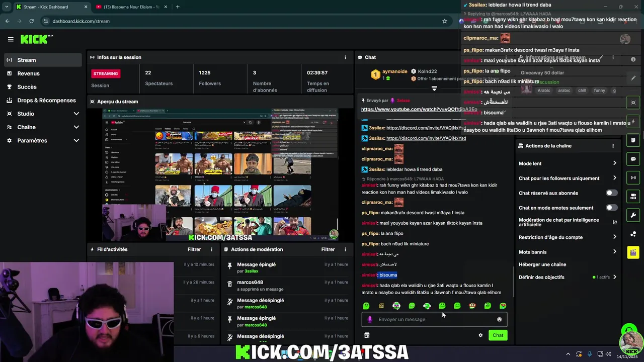This screenshot has height=362, width=644.
Task: Go back with the browser back arrow
Action: [7, 21]
